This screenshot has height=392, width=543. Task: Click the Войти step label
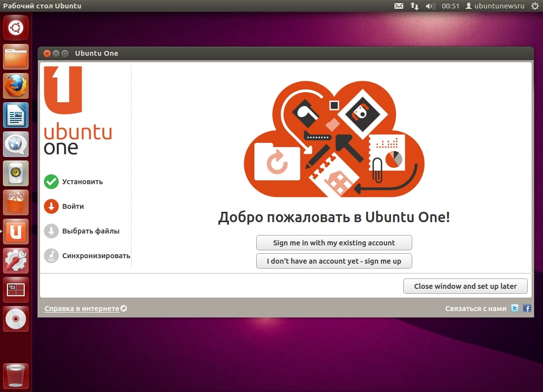tap(73, 206)
